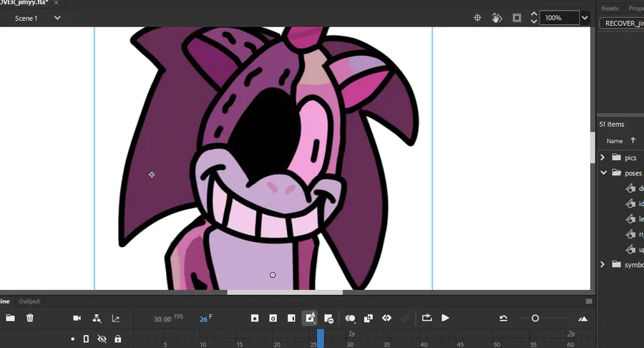Click the horizontal stage scrollbar thumb
This screenshot has width=644, height=348.
[285, 293]
